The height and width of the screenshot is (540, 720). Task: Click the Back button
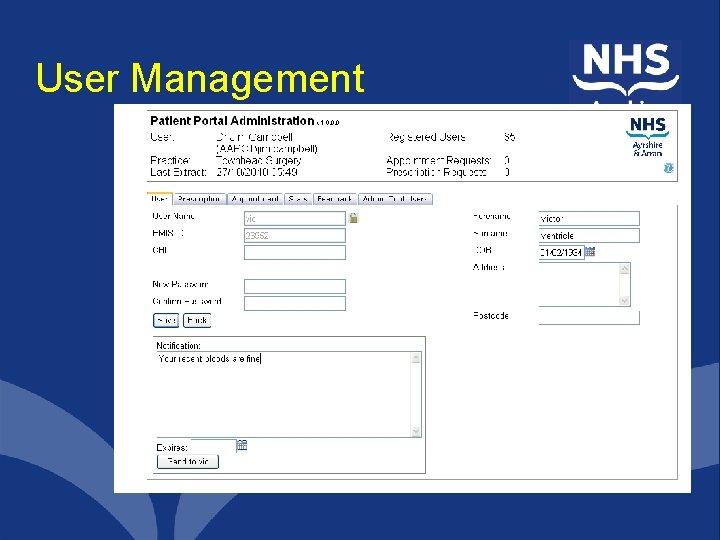tap(197, 320)
